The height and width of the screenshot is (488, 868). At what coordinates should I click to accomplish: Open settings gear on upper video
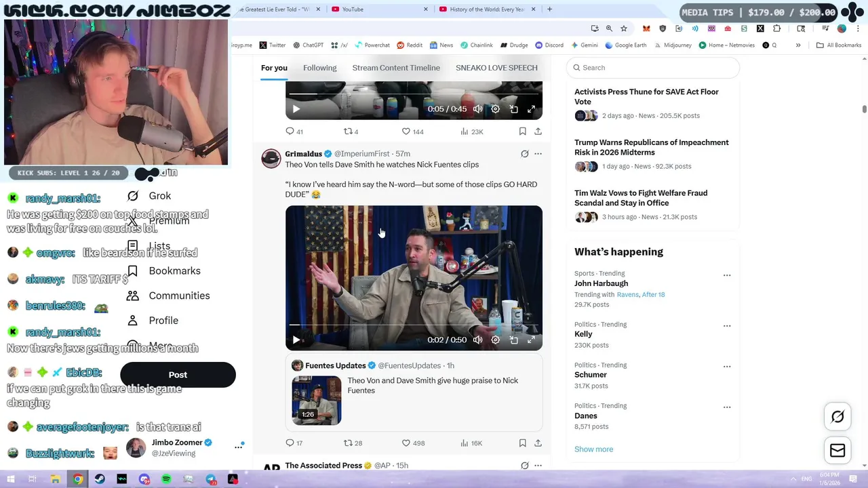coord(495,108)
